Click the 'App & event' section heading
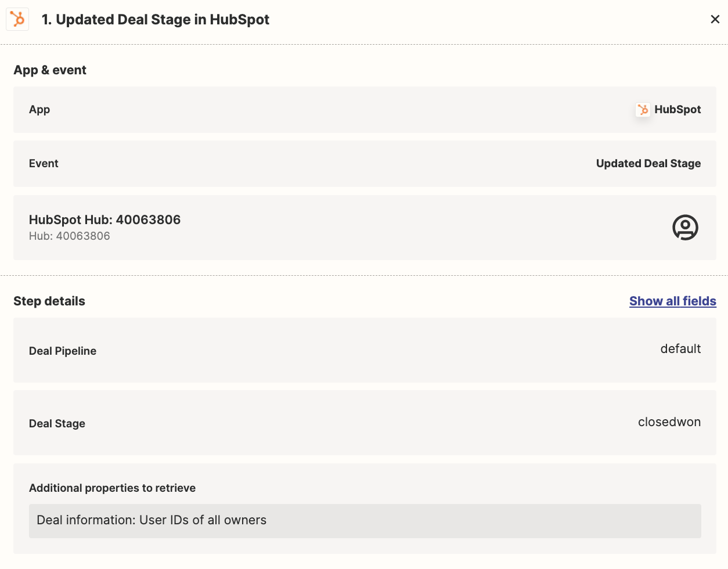The height and width of the screenshot is (569, 728). (x=50, y=70)
